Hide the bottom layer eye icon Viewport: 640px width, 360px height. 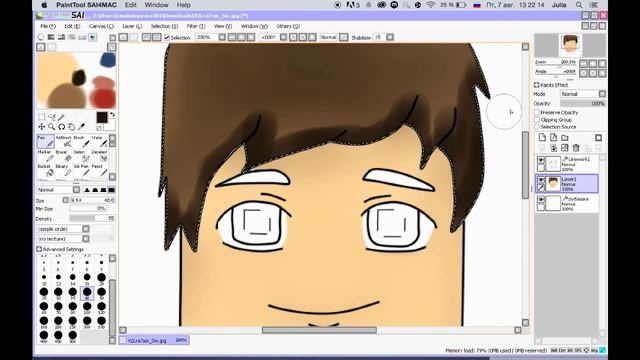tap(541, 199)
